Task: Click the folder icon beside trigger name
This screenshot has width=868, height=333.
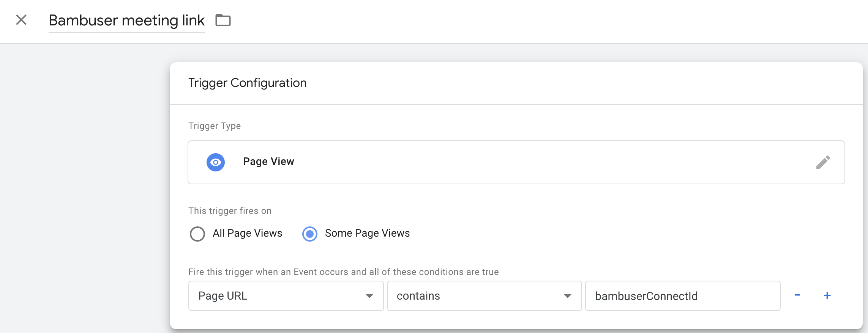Action: tap(223, 20)
